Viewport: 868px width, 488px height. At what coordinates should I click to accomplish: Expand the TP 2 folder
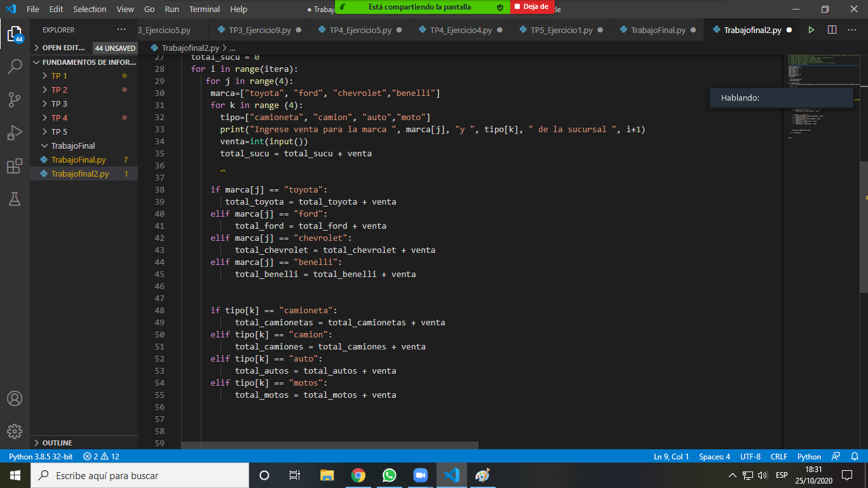[x=84, y=90]
